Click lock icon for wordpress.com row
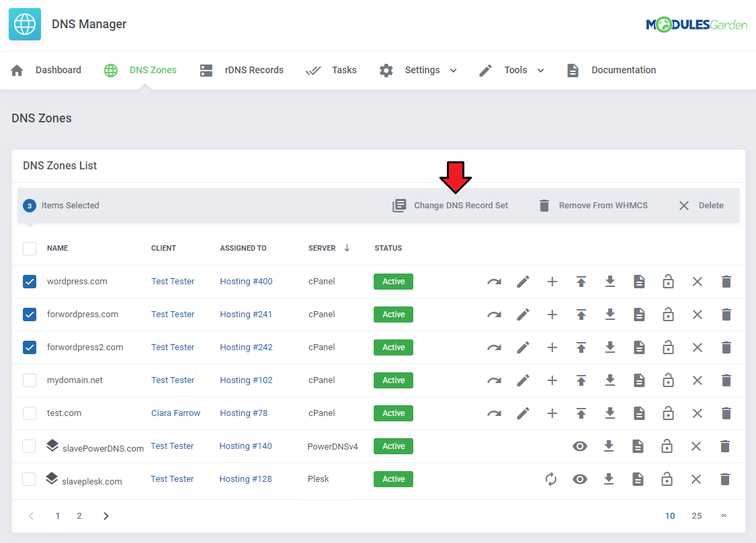The image size is (756, 543). [x=668, y=282]
